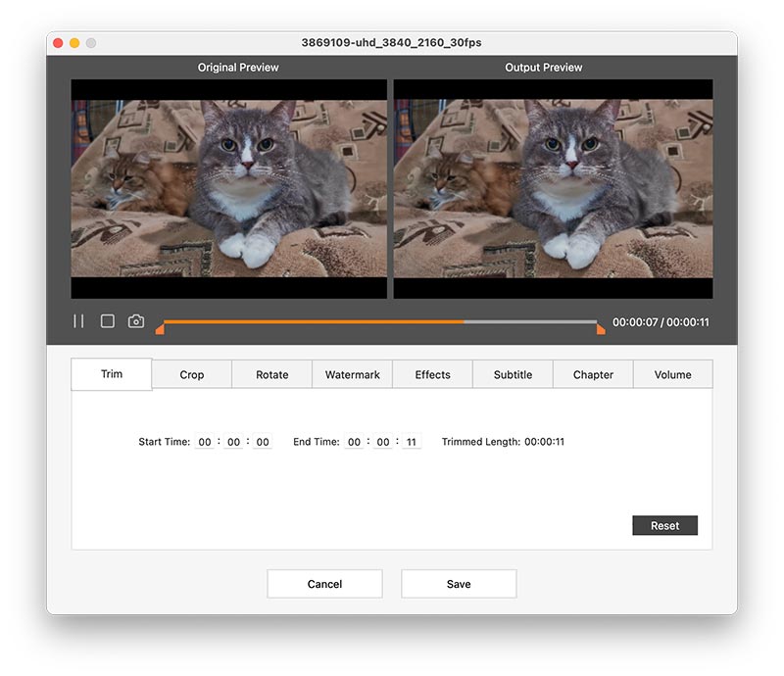Click the Start Time seconds field

263,442
